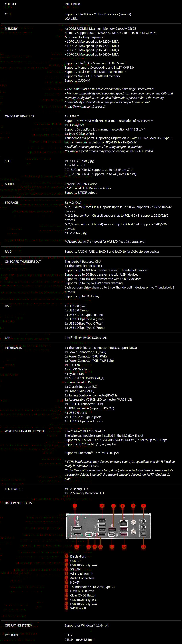Click '1x Thunderbolt4 ports (Rear)' line
Image resolution: width=182 pixels, height=644 pixels.
point(84,266)
